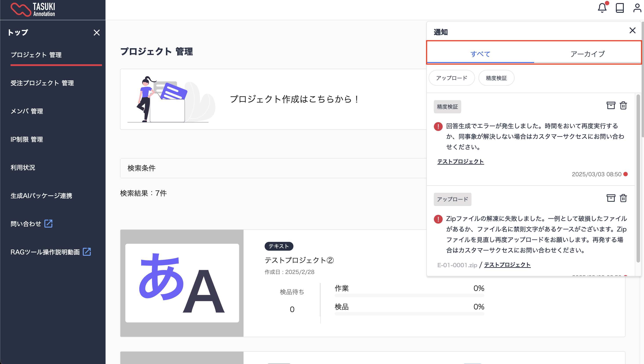Click the アップロード category badge on notification

(452, 199)
